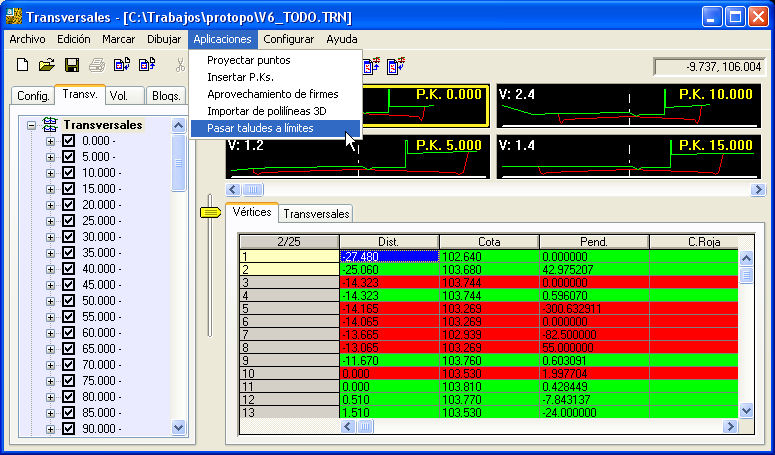
Task: Click the toolbar icon with a red mark and up arrow
Action: click(372, 65)
